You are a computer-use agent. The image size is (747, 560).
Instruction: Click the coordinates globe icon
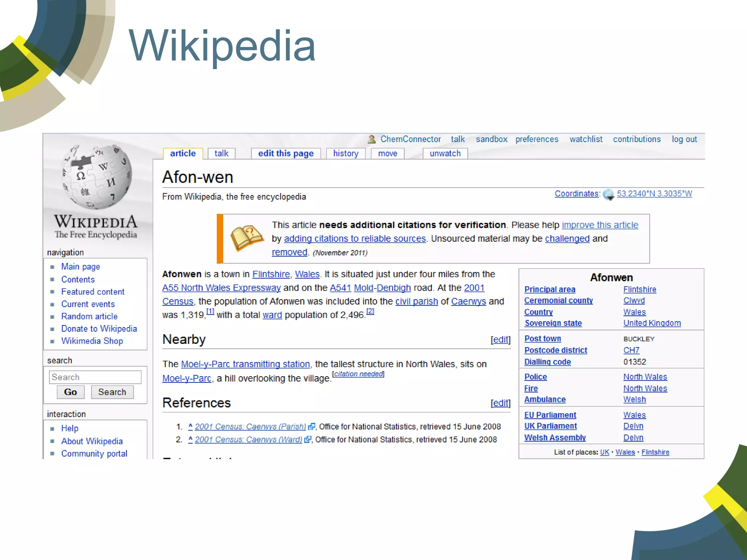pyautogui.click(x=608, y=194)
